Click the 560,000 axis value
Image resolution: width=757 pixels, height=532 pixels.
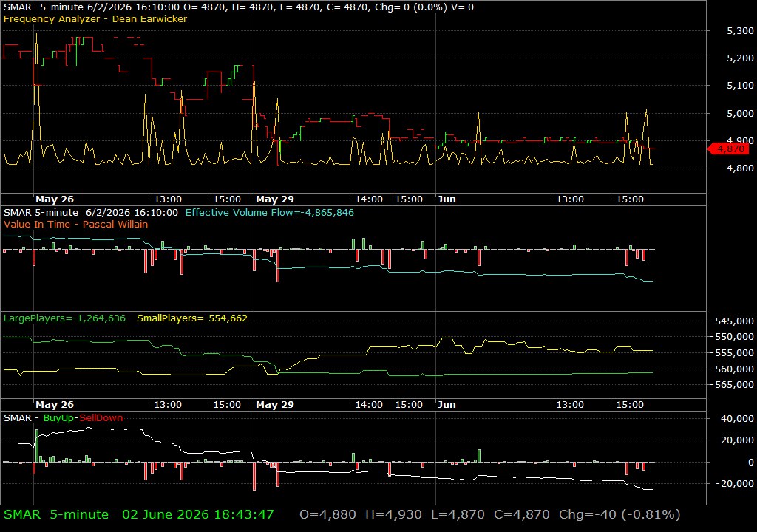pyautogui.click(x=733, y=369)
